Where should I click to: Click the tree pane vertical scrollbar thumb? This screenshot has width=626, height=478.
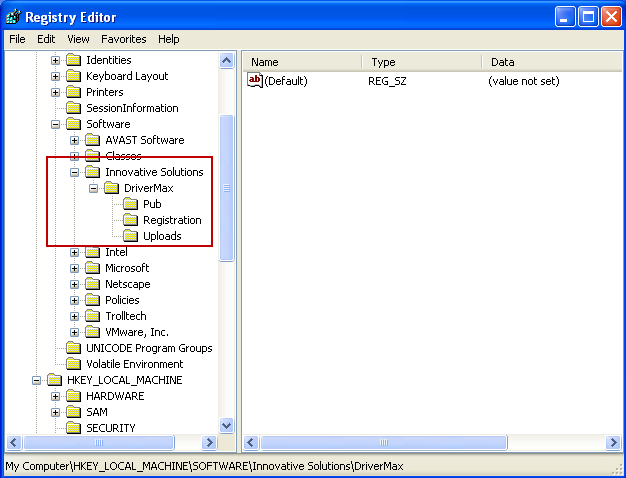[x=226, y=188]
